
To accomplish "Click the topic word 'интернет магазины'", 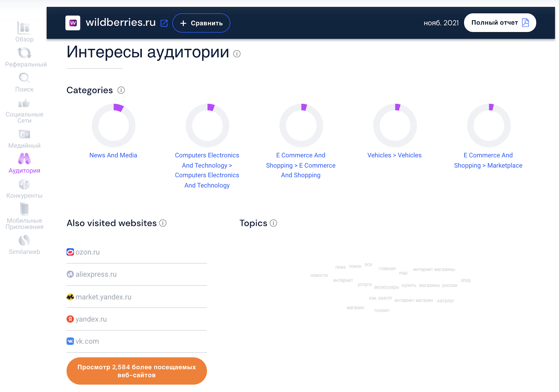I will 434,269.
